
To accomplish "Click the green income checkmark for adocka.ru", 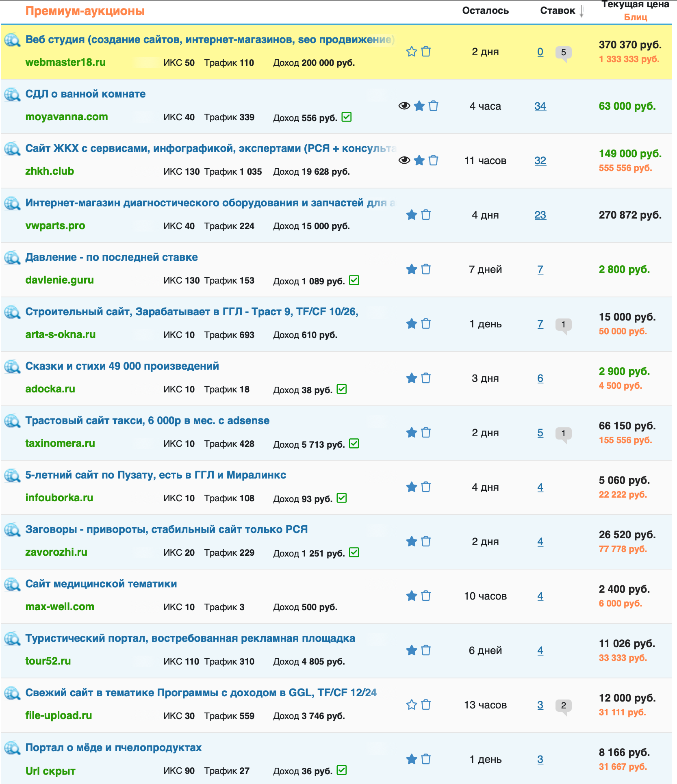I will (x=342, y=389).
